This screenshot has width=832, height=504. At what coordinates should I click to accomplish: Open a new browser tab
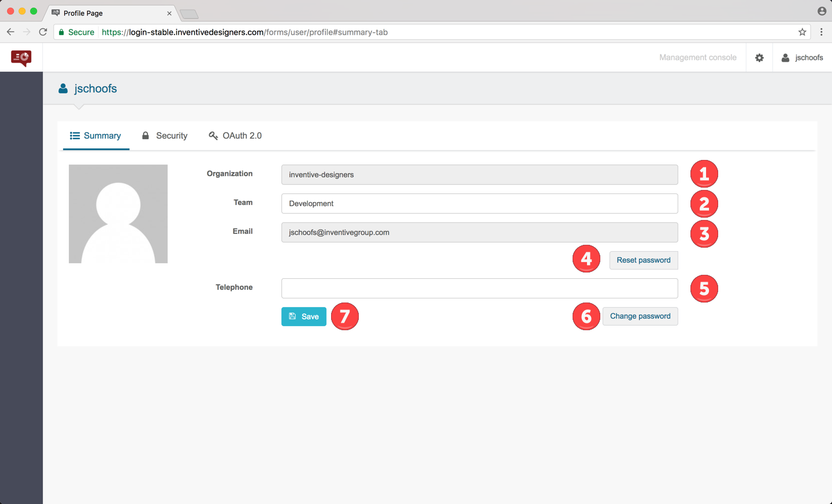pos(189,14)
